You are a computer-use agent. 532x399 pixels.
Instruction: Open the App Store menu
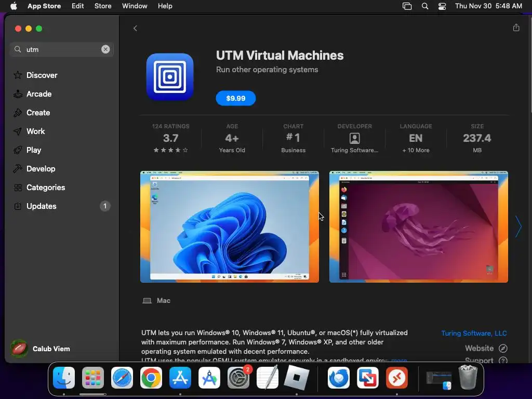click(44, 6)
